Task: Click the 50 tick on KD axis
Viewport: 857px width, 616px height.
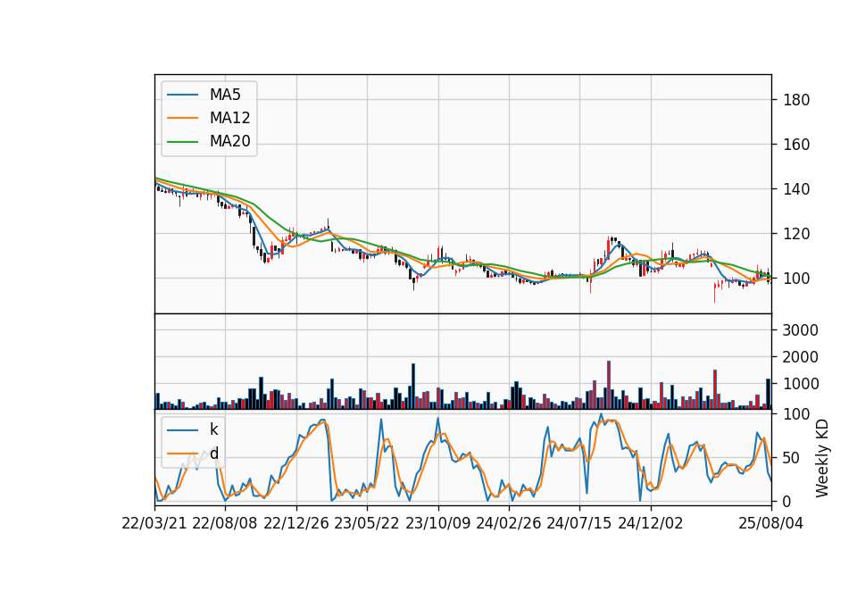Action: pyautogui.click(x=792, y=458)
